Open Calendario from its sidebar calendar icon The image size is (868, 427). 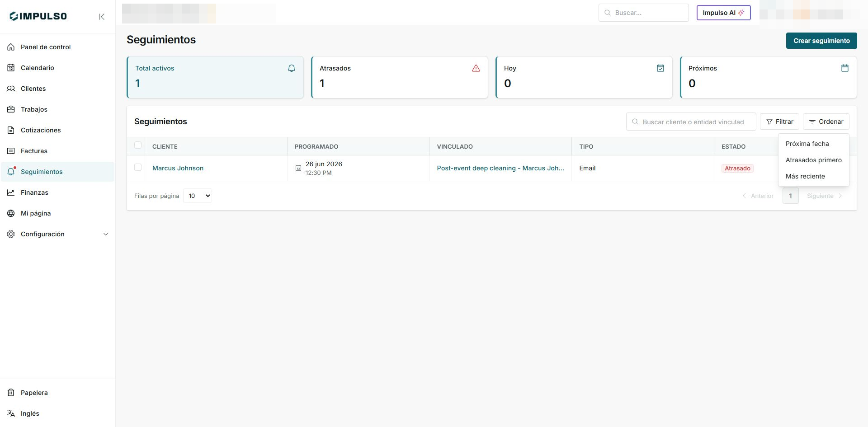click(x=11, y=68)
